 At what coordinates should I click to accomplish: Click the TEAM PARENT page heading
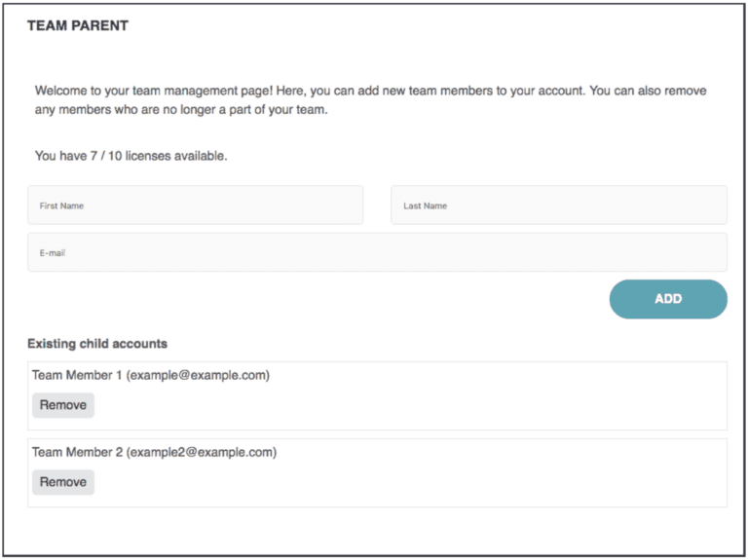coord(78,26)
